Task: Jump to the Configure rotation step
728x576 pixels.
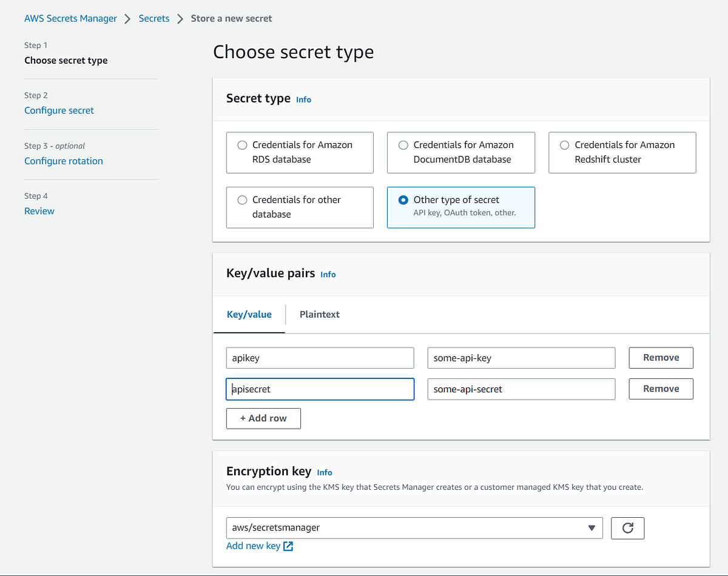Action: 63,161
